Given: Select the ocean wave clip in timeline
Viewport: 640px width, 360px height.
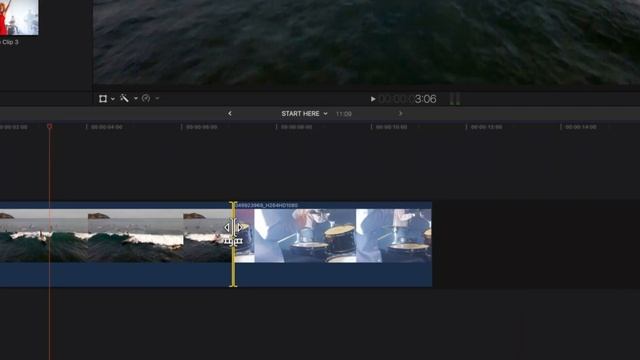Looking at the screenshot, I should (116, 244).
